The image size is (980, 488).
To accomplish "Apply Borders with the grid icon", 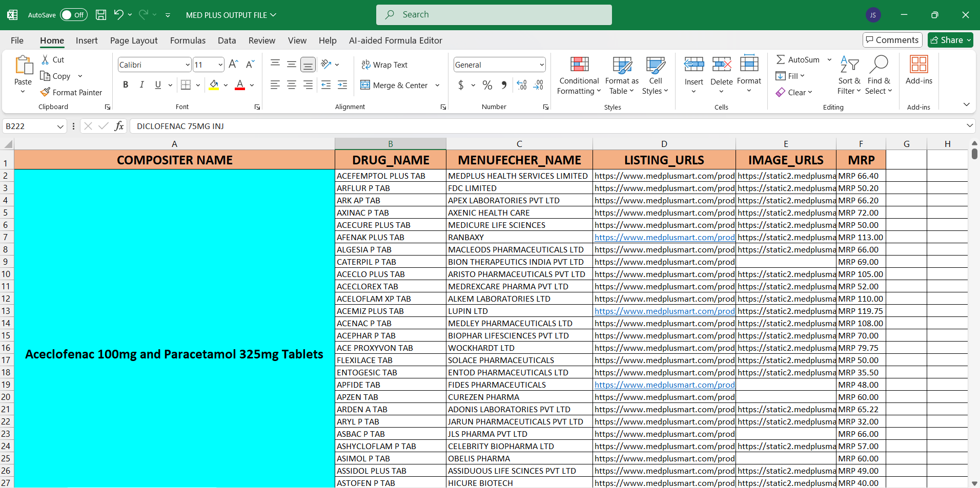I will coord(186,85).
